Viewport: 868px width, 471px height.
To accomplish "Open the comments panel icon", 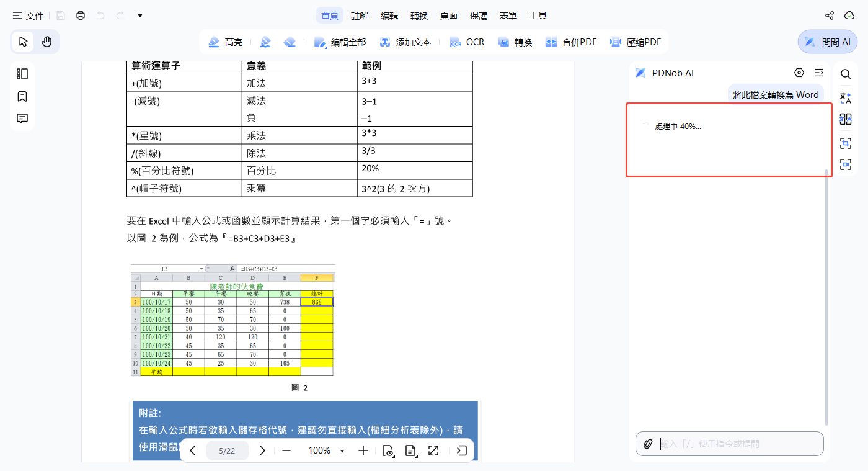I will click(22, 119).
